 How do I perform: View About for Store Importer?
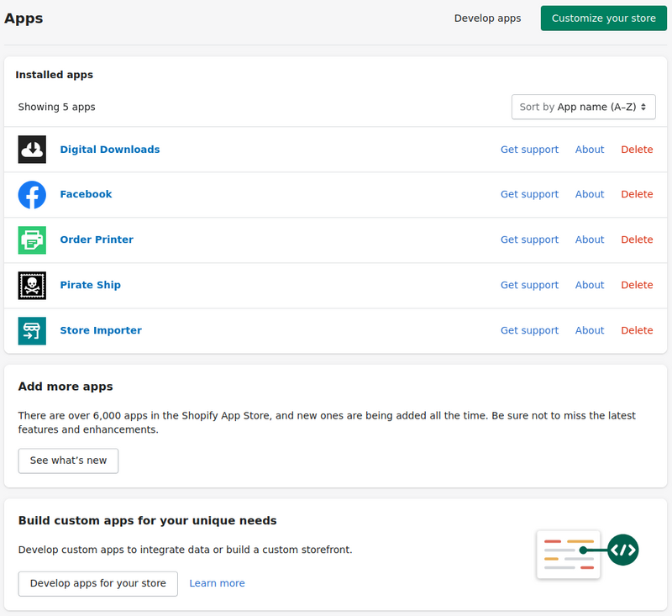(x=590, y=330)
